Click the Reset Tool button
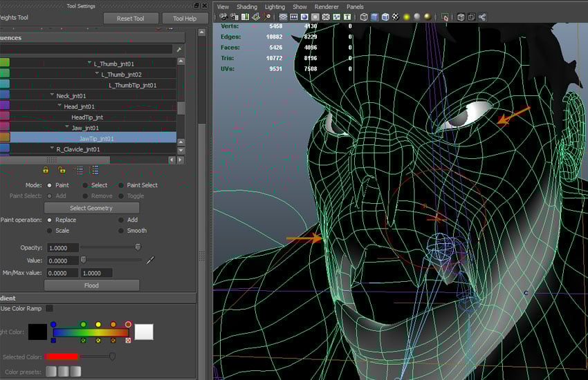The width and height of the screenshot is (588, 380). (x=131, y=19)
